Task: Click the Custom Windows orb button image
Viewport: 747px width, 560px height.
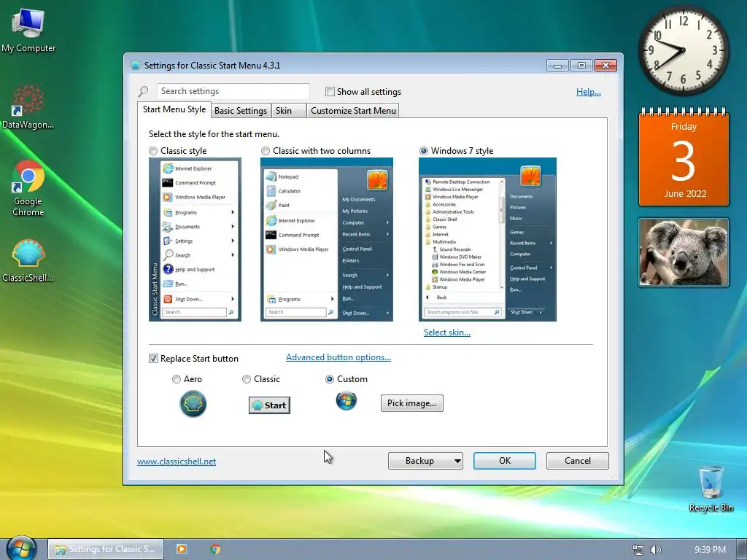Action: tap(346, 400)
